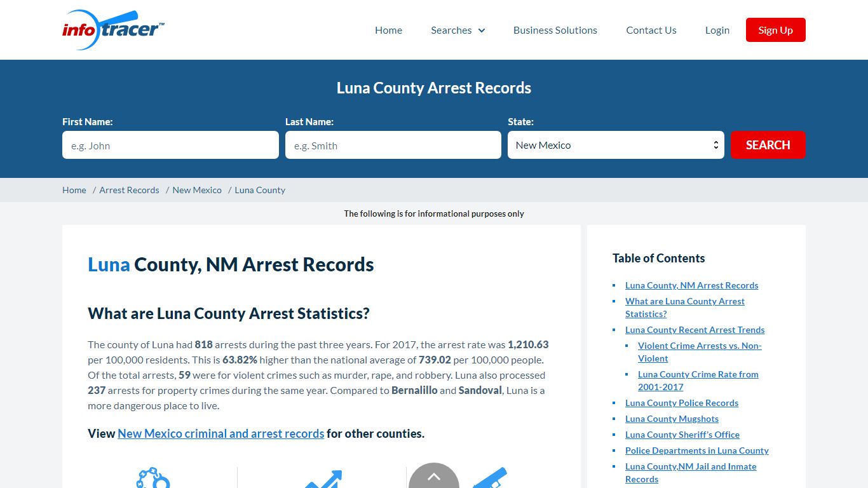868x488 pixels.
Task: Focus the First Name input field
Action: tap(170, 145)
